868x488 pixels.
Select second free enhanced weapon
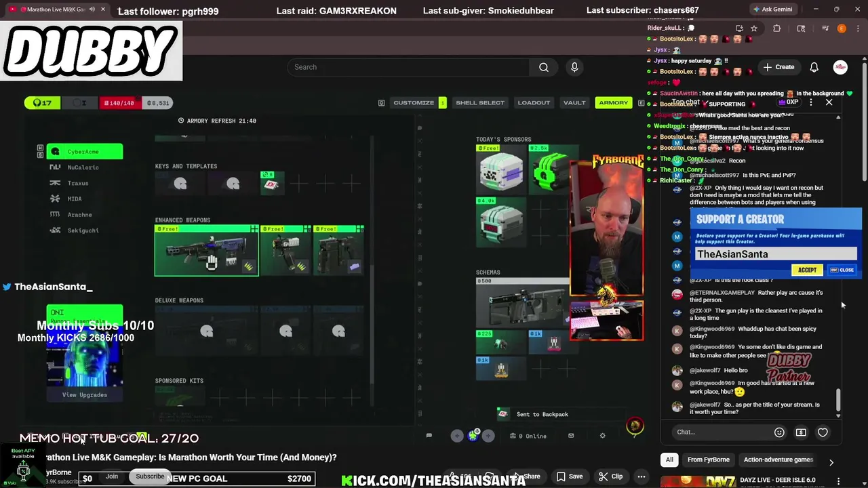(285, 251)
